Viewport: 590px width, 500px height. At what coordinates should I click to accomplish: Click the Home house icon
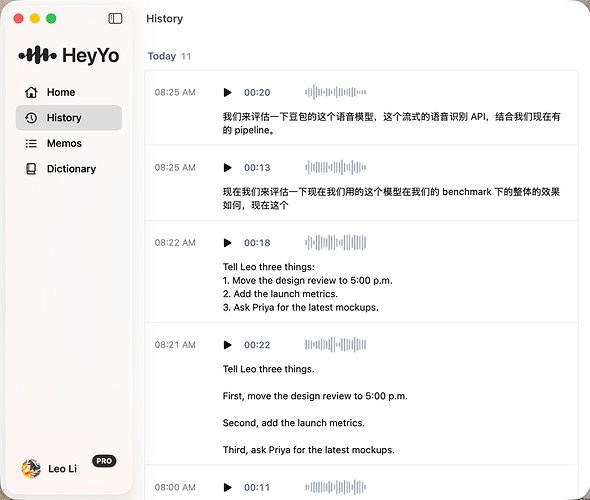31,92
